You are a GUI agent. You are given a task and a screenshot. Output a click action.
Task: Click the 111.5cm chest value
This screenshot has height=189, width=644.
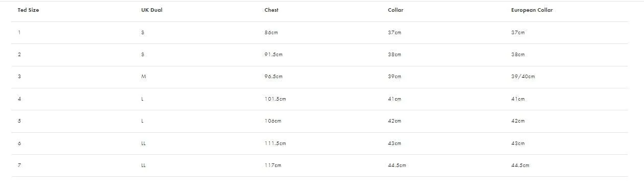point(275,144)
